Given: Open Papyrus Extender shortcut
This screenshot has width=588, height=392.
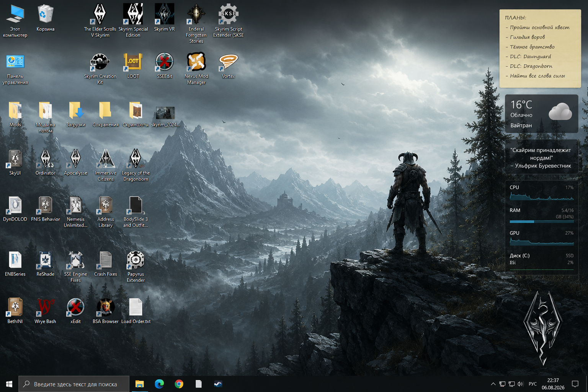Looking at the screenshot, I should (136, 266).
